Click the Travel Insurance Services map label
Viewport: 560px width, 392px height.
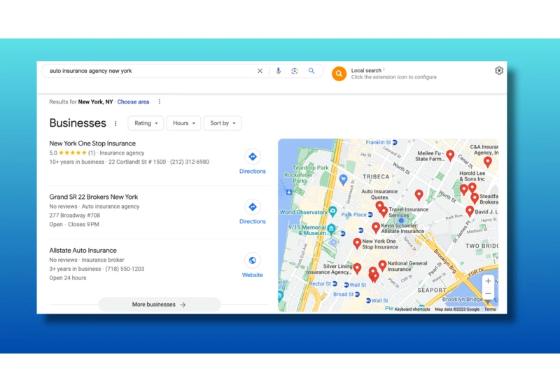[x=409, y=212]
